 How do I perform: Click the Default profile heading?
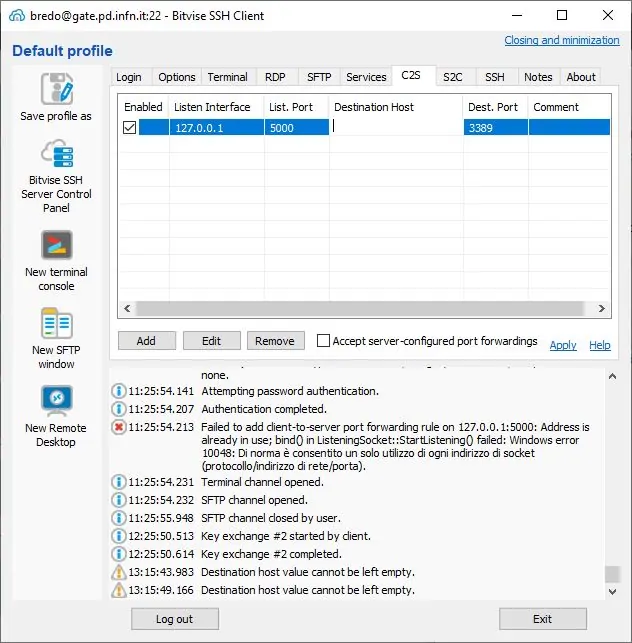pyautogui.click(x=62, y=51)
